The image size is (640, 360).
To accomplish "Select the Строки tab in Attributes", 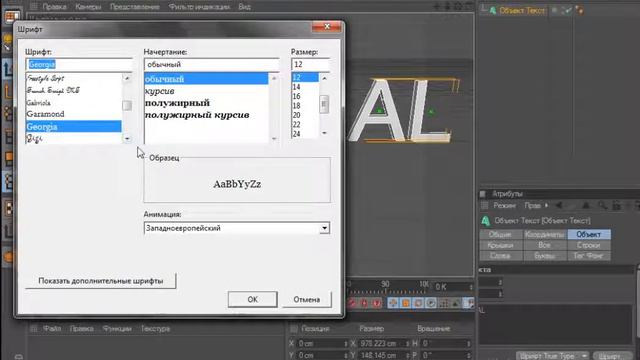I will [x=589, y=245].
